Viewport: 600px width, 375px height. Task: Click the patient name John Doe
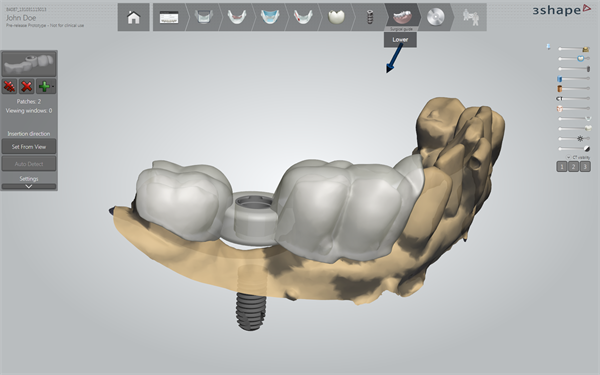click(x=21, y=18)
